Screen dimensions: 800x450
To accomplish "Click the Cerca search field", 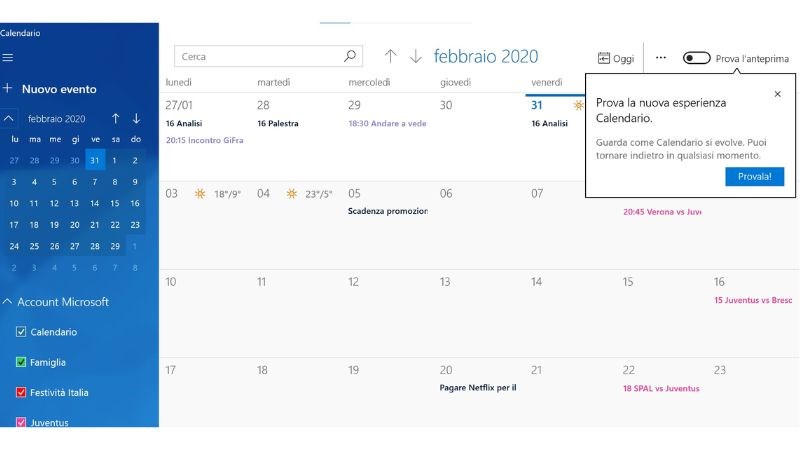I will point(258,57).
